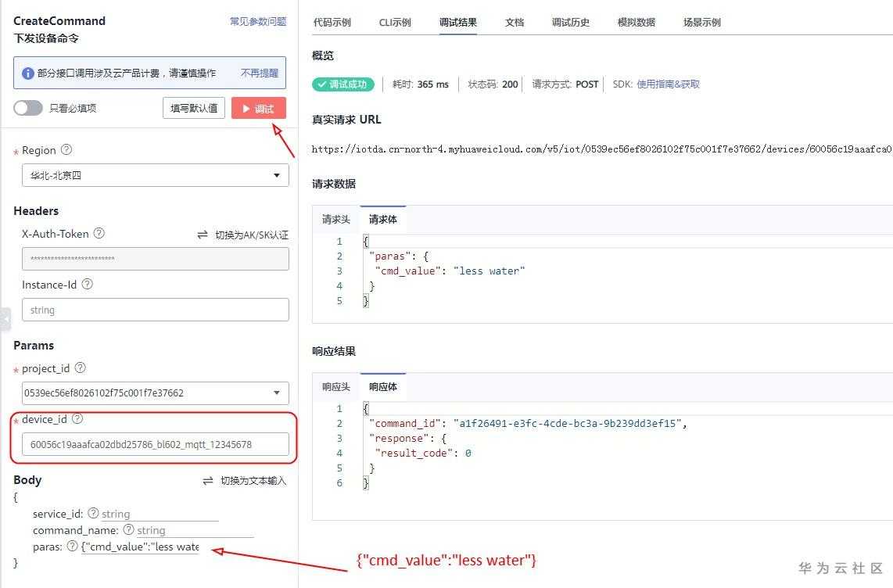
Task: Show the 请求体 tab
Action: 382,219
